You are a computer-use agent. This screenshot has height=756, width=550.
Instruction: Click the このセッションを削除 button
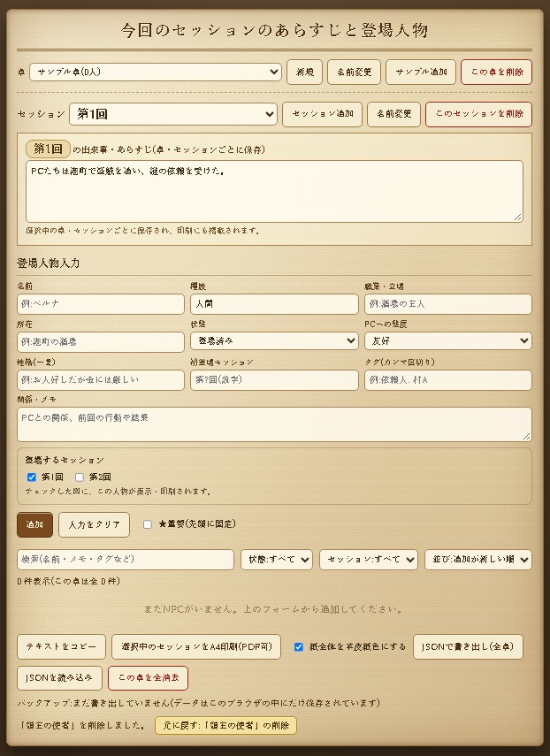click(478, 114)
